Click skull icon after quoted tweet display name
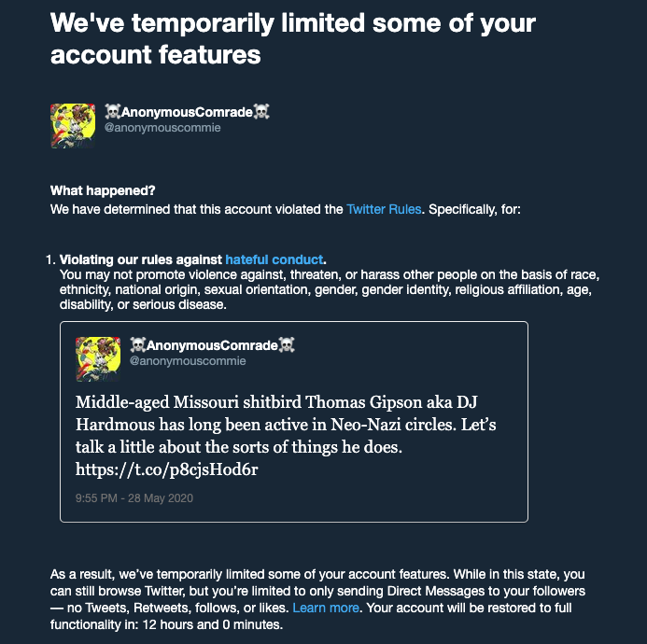The height and width of the screenshot is (644, 647). [x=287, y=344]
